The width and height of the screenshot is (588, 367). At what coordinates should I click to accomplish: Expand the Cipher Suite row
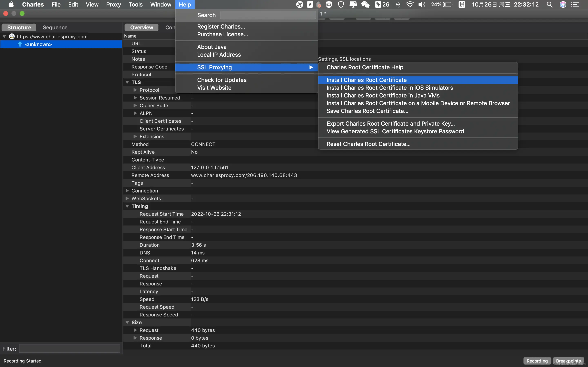click(135, 106)
